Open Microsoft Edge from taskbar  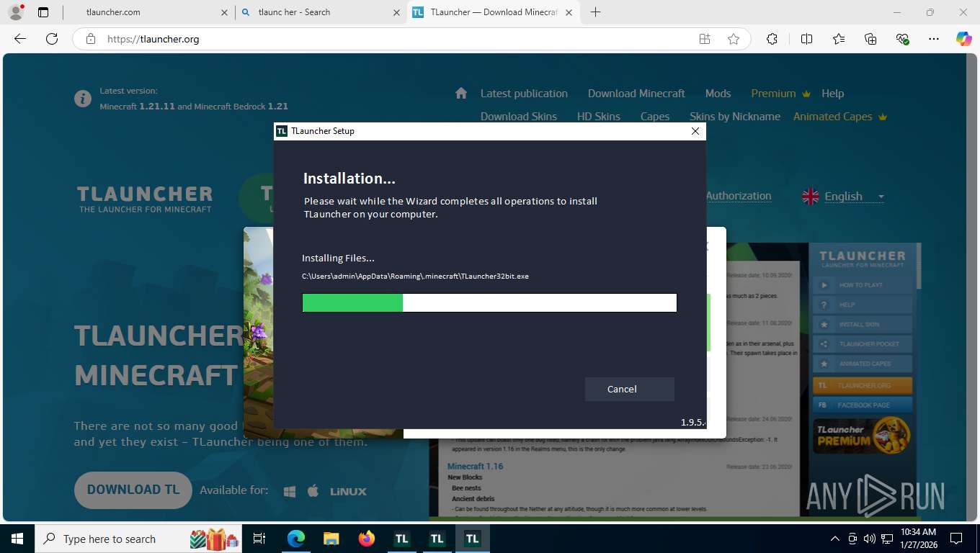click(x=296, y=539)
